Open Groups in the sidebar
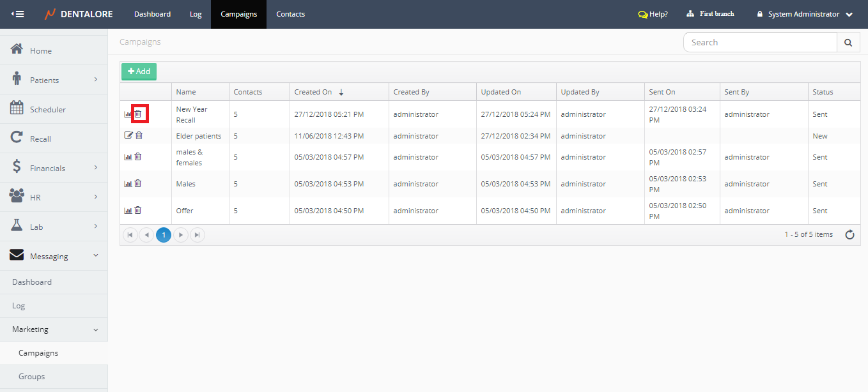This screenshot has width=868, height=392. (x=32, y=377)
